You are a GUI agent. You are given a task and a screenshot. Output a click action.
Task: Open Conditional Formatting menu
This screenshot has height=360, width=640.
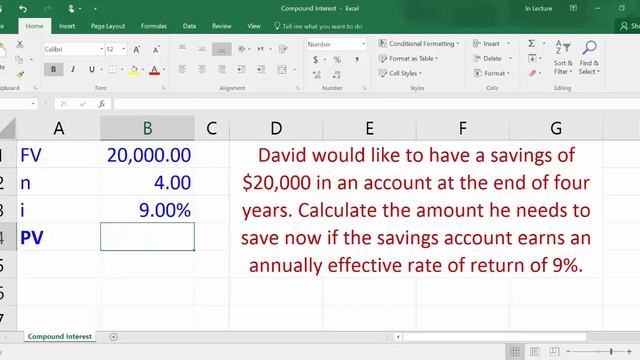click(x=419, y=44)
